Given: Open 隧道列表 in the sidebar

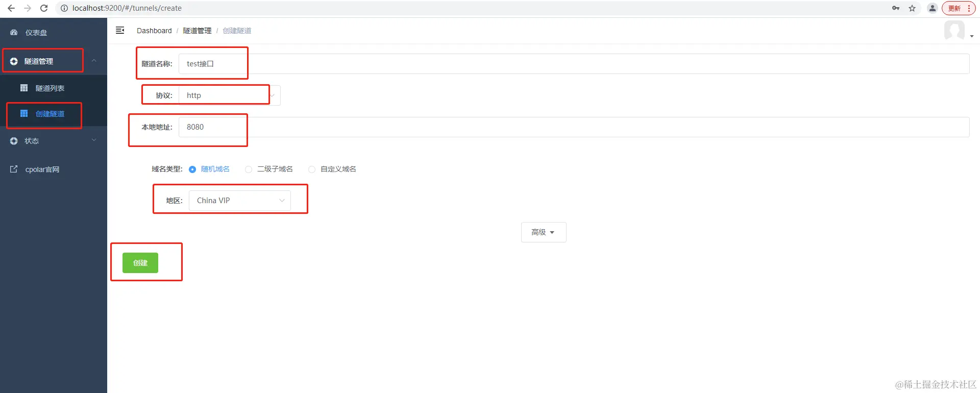Looking at the screenshot, I should (54, 88).
